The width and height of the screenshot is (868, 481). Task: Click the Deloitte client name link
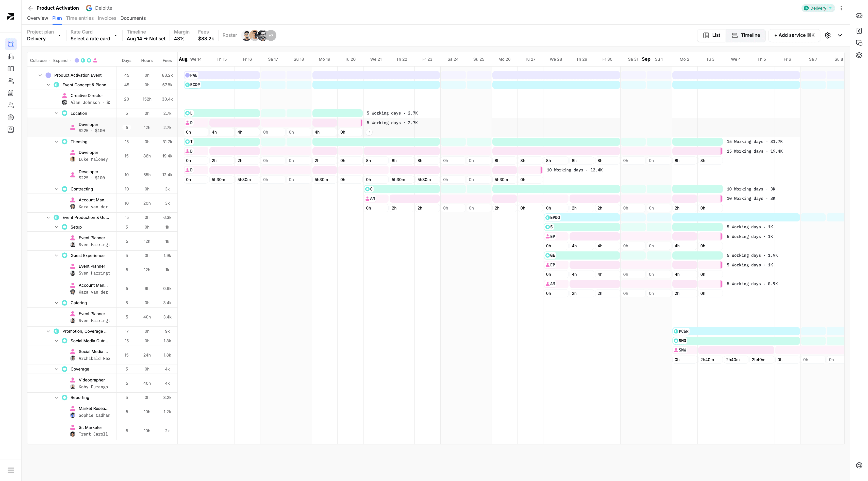point(104,8)
